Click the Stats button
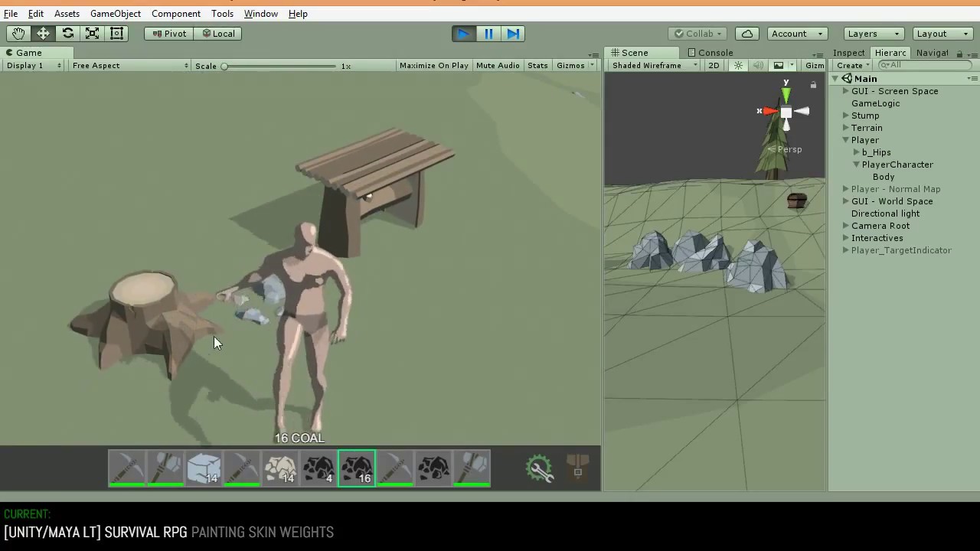The height and width of the screenshot is (551, 980). point(537,65)
